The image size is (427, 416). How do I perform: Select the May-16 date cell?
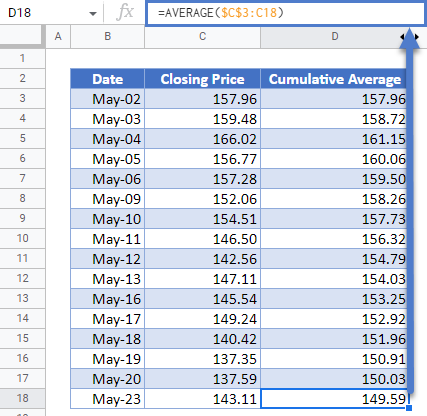click(x=107, y=299)
